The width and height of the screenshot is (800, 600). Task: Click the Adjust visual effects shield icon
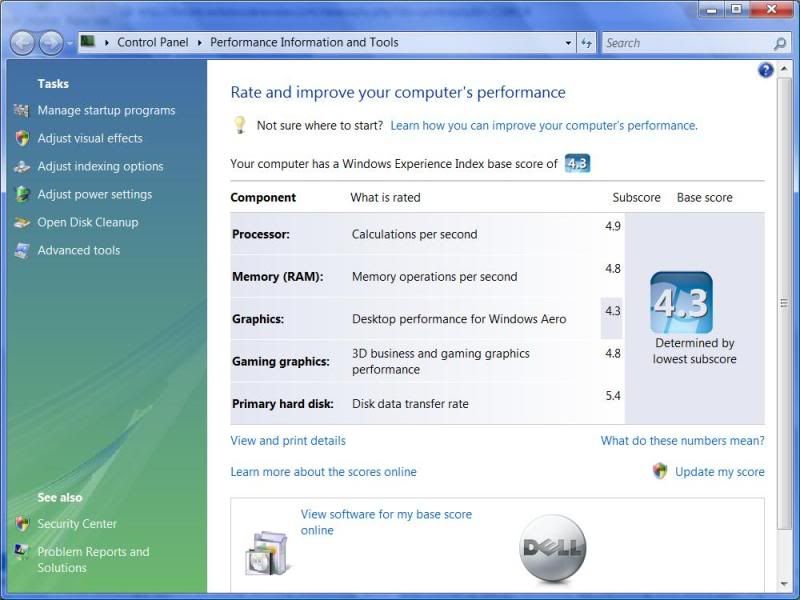(x=22, y=138)
